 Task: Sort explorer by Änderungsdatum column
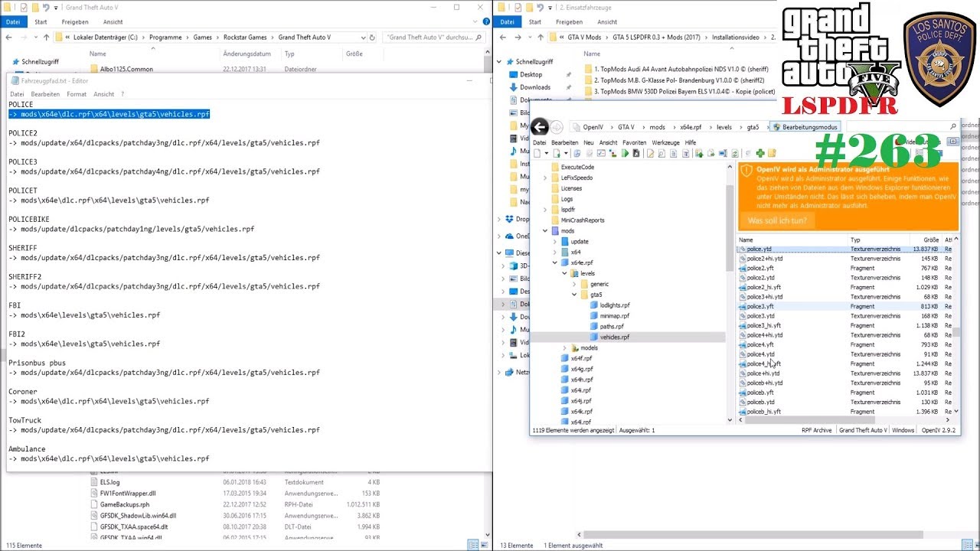247,54
